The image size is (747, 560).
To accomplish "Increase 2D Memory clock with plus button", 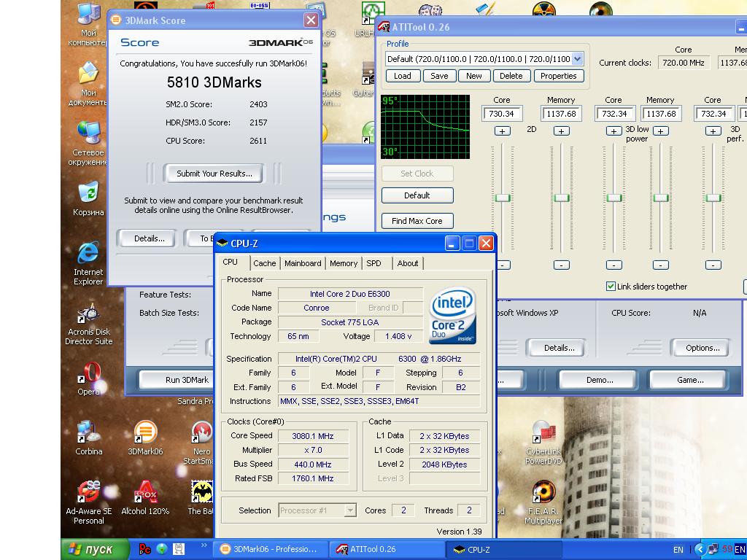I will (x=562, y=131).
